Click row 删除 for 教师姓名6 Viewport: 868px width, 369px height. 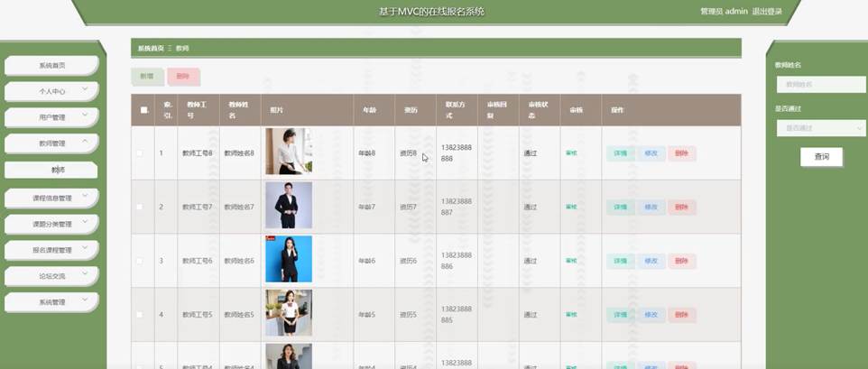point(681,261)
